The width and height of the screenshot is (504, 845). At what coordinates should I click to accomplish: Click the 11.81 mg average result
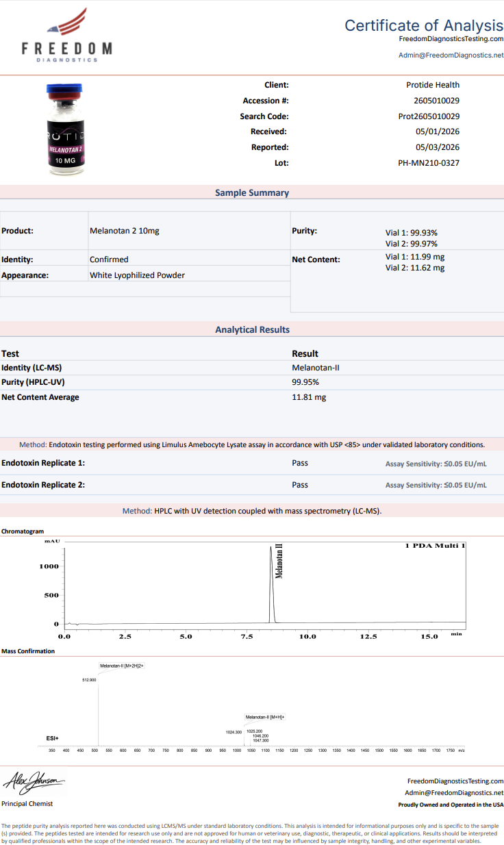[309, 397]
